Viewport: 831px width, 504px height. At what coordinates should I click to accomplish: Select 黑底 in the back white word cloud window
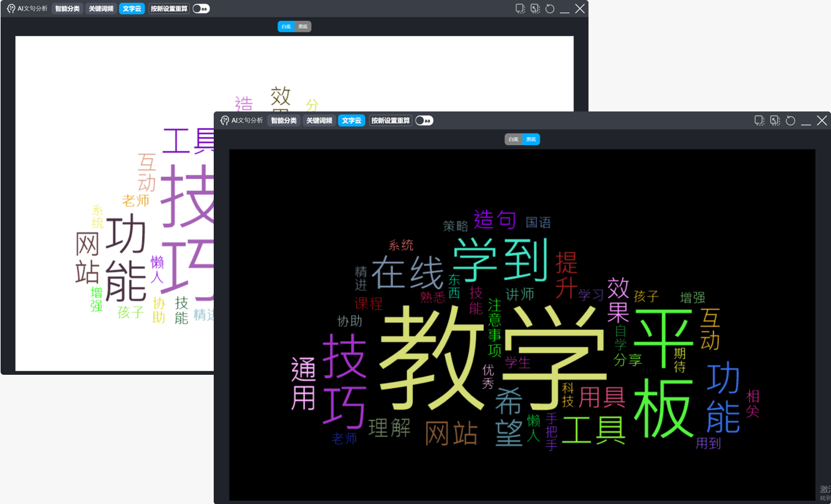[303, 27]
